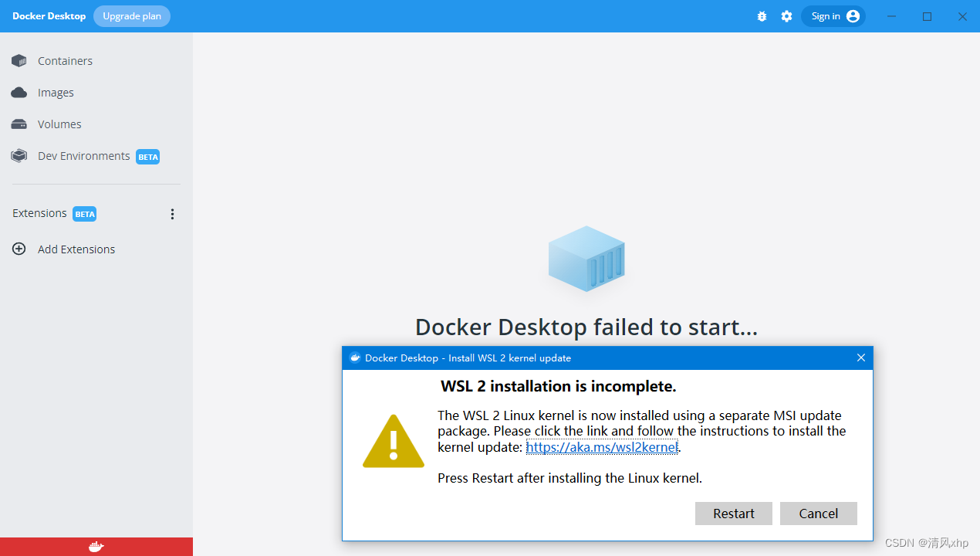
Task: Click 'WSL 2 installation is incomplete.' heading
Action: 559,386
